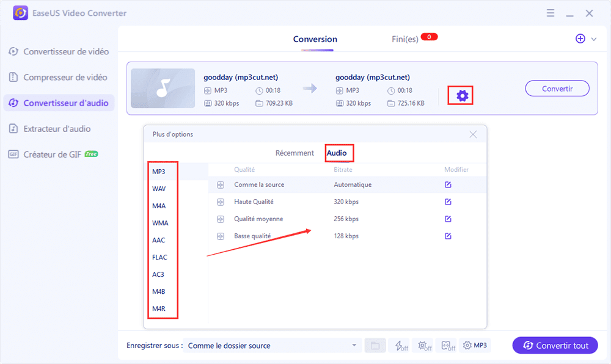The image size is (611, 364).
Task: Open output settings gear for goodday file
Action: point(462,95)
